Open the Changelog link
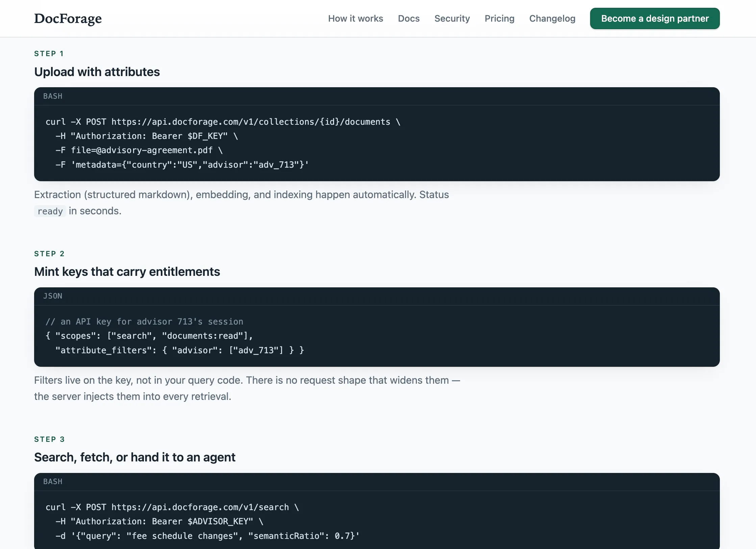Viewport: 756px width, 549px height. [552, 19]
